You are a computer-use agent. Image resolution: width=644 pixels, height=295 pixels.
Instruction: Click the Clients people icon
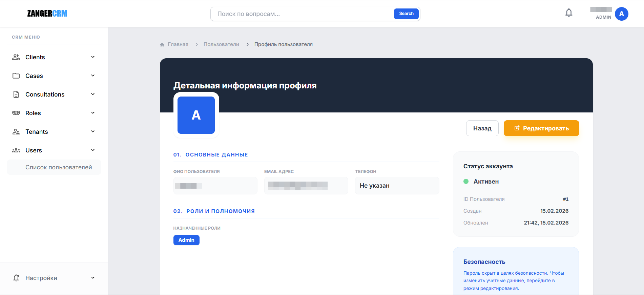(16, 57)
